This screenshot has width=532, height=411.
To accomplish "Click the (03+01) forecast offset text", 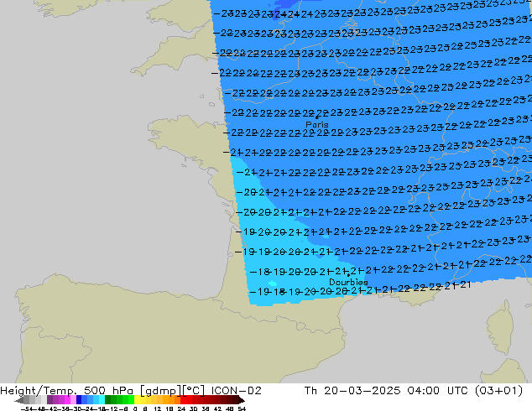I will (x=498, y=391).
